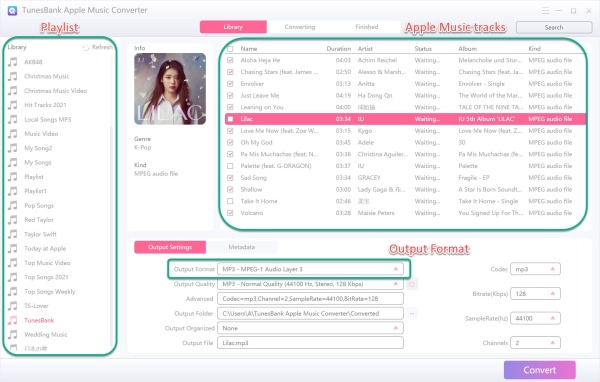Open the Christmas Music Video playlist
Image resolution: width=600 pixels, height=382 pixels.
pos(55,91)
